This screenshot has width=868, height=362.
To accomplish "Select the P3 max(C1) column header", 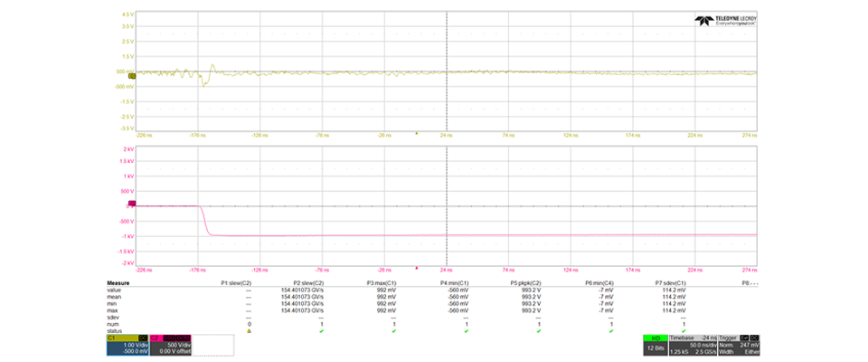I will [x=382, y=282].
